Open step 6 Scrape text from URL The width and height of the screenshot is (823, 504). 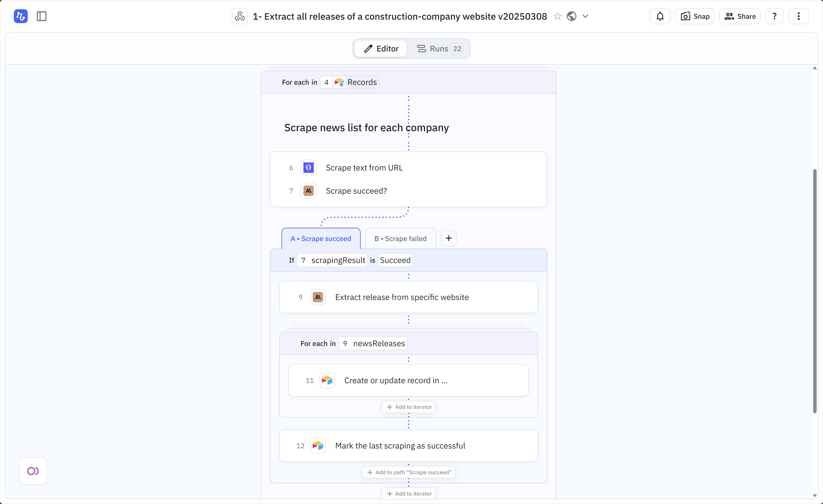coord(408,168)
